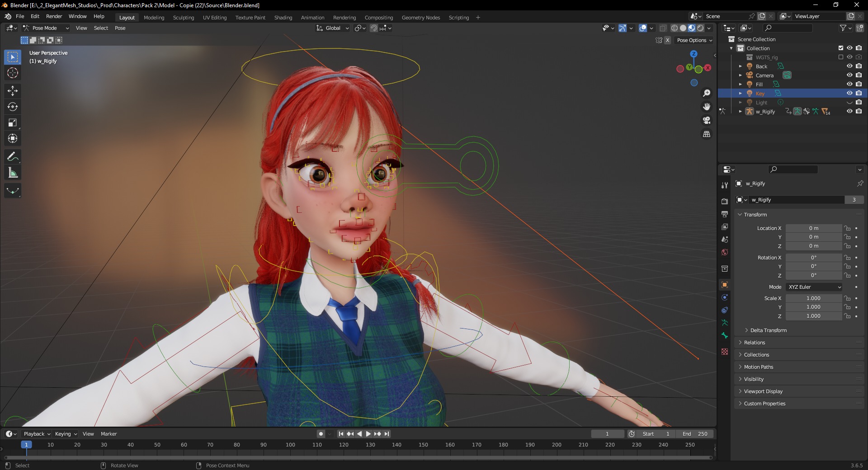Open the Object properties tab icon
This screenshot has height=470, width=868.
725,285
